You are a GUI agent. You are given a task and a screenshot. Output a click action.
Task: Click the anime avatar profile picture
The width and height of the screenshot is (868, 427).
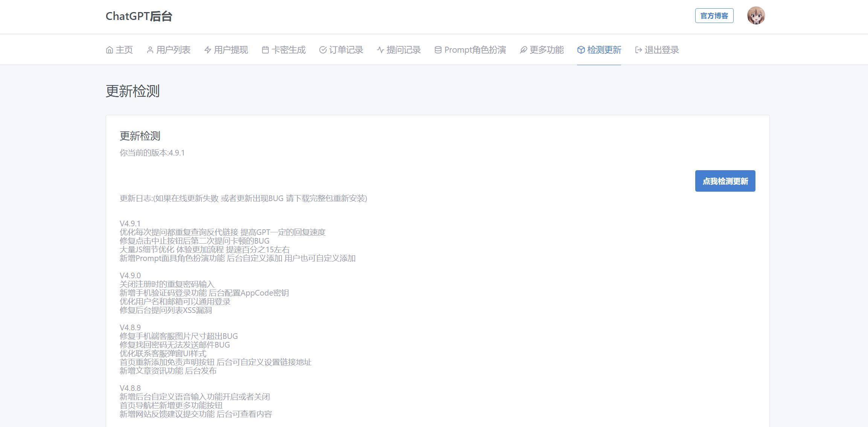click(x=756, y=16)
